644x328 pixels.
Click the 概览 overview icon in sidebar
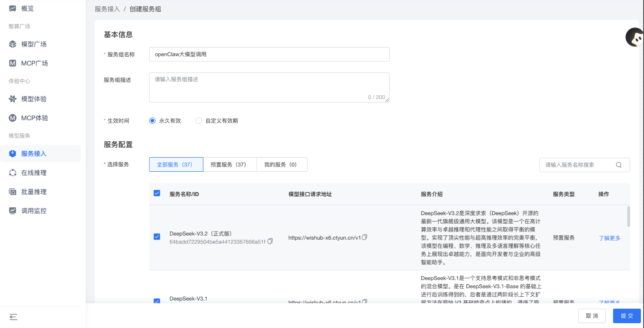click(12, 8)
